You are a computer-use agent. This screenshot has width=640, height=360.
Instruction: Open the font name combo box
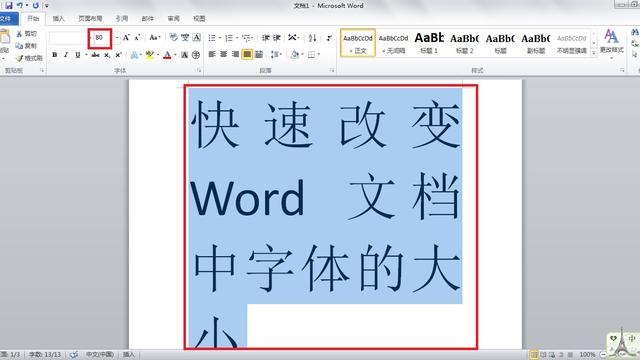69,38
